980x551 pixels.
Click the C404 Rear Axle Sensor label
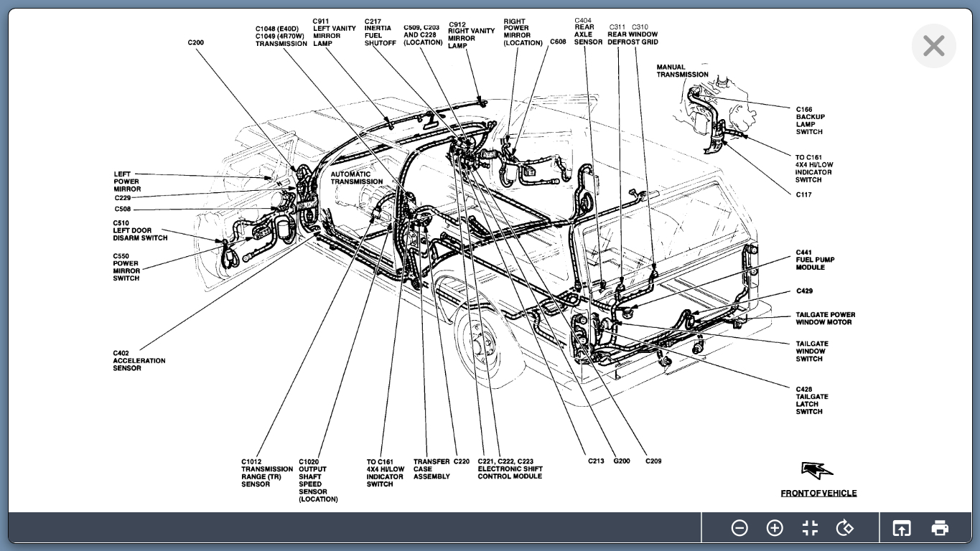click(x=588, y=32)
